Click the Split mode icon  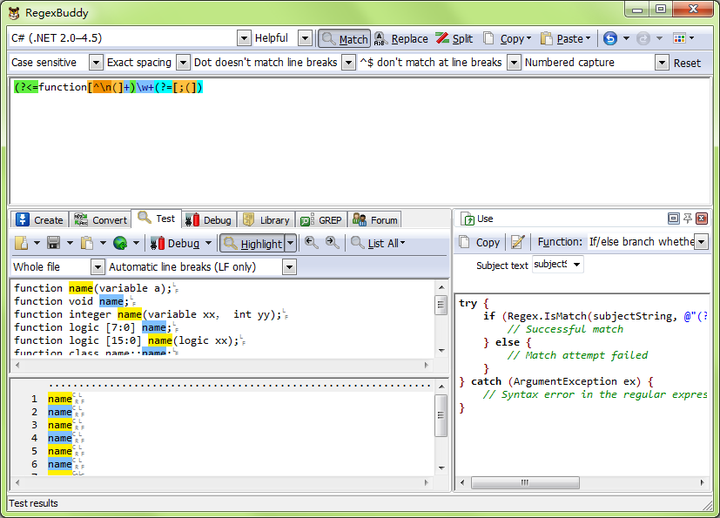click(x=442, y=38)
